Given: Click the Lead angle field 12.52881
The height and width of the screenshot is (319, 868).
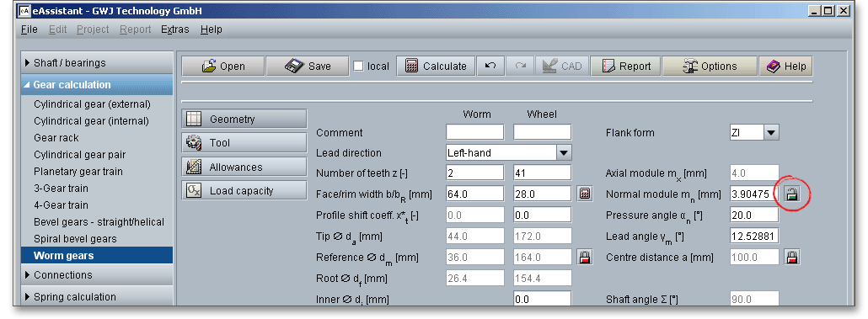Looking at the screenshot, I should [754, 236].
